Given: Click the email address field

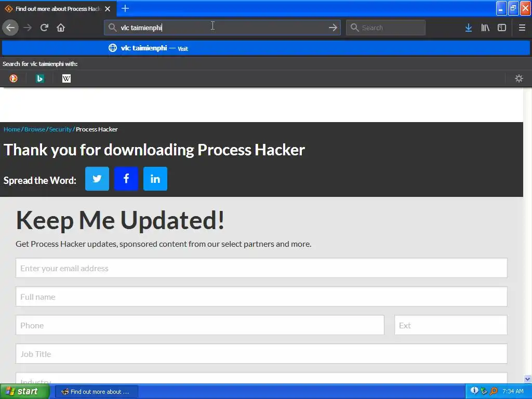Looking at the screenshot, I should (261, 268).
